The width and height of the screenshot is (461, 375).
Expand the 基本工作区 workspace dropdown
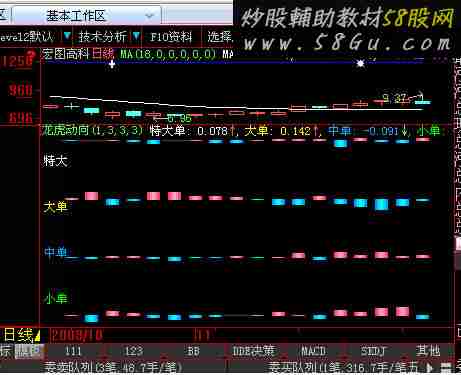coord(150,16)
